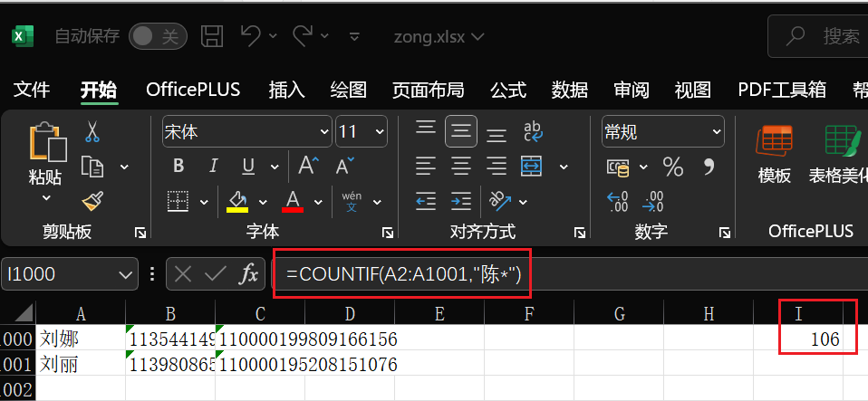Screen dimensions: 868x401
Task: Open the 插入 ribbon tab
Action: (x=287, y=90)
